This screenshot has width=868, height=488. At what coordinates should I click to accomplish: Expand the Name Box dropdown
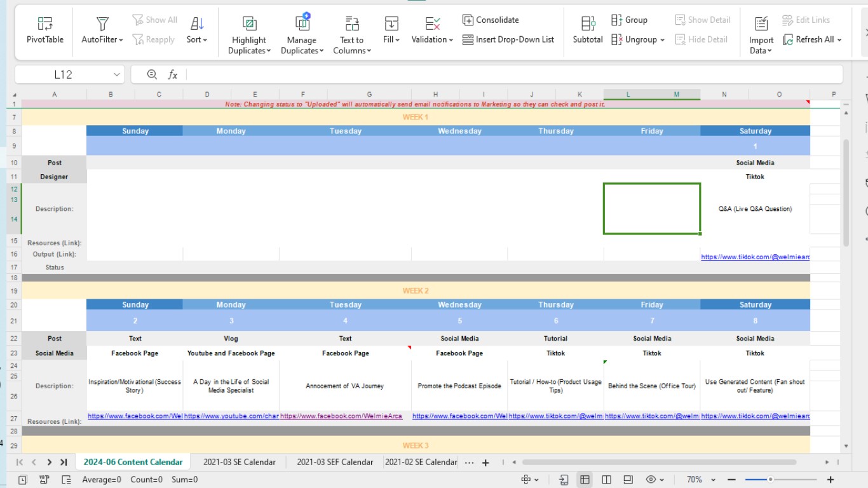116,74
